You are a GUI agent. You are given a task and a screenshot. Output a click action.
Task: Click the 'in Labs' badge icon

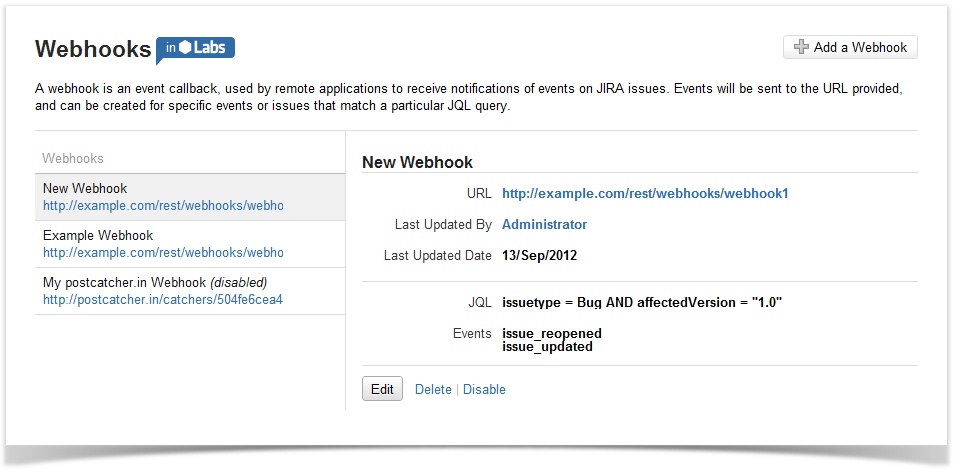click(x=196, y=49)
